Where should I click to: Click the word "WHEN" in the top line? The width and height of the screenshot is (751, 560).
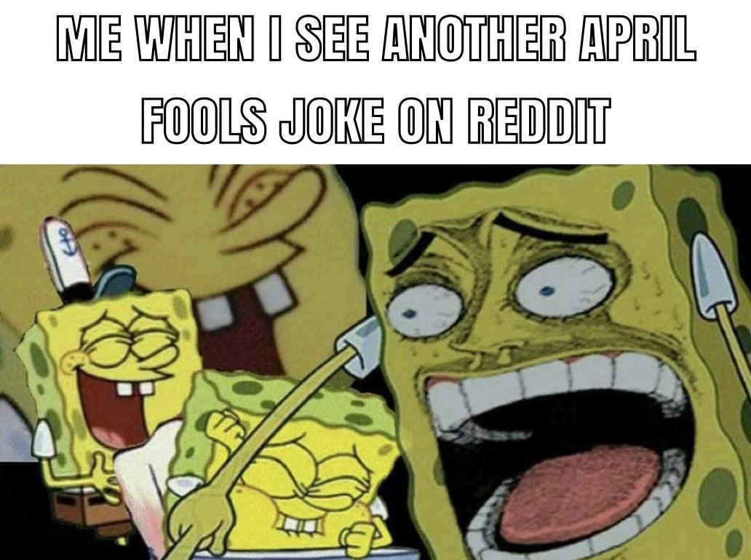pos(194,39)
